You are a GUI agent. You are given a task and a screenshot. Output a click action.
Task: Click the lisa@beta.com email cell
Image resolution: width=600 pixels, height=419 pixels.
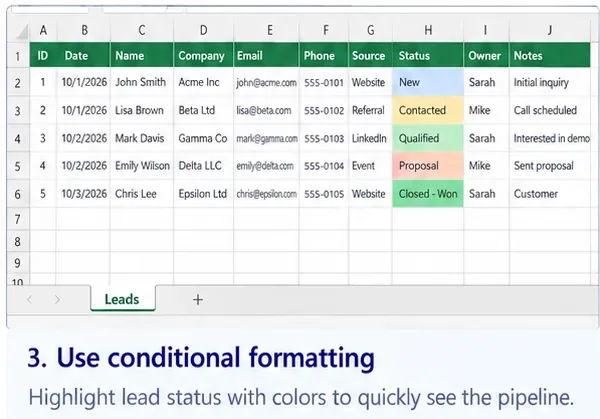pyautogui.click(x=266, y=110)
